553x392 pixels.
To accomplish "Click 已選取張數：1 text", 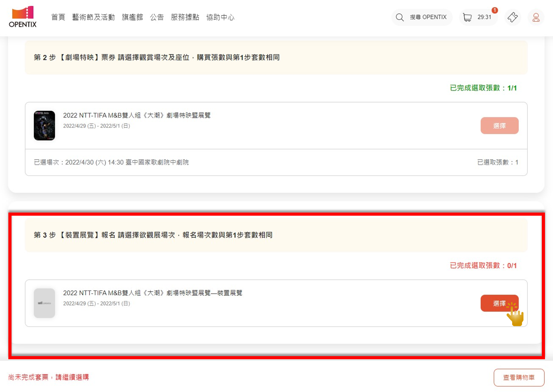I will [x=498, y=162].
